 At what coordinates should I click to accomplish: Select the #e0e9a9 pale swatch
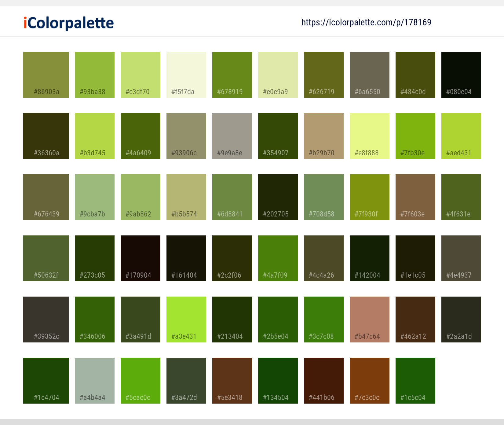278,75
